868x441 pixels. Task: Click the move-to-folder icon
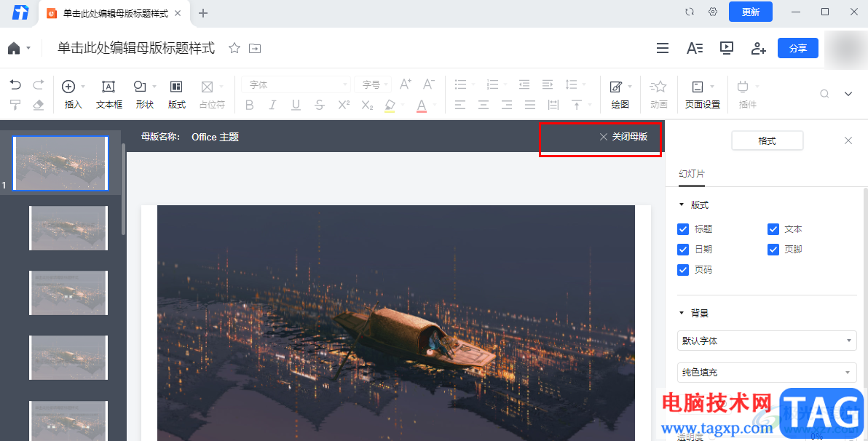(x=255, y=48)
